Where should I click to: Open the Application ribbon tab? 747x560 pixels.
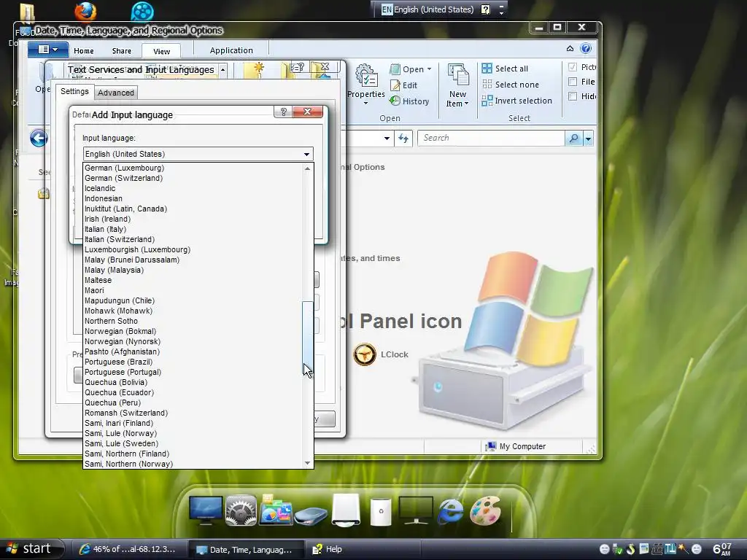(x=231, y=50)
